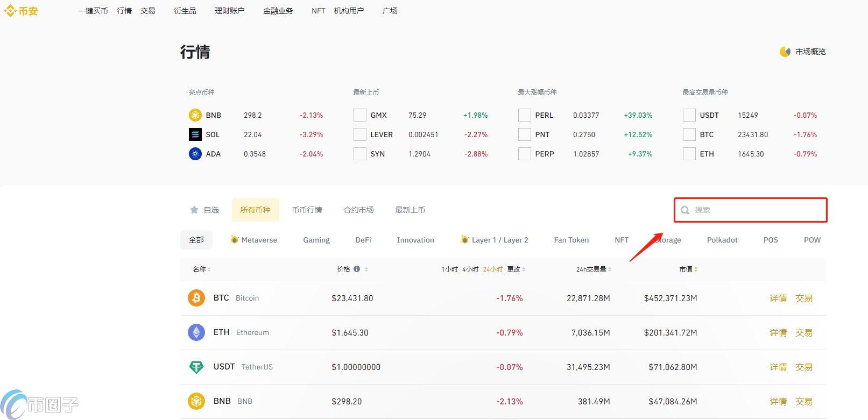Click 交易 link in the ETH row

coord(804,332)
